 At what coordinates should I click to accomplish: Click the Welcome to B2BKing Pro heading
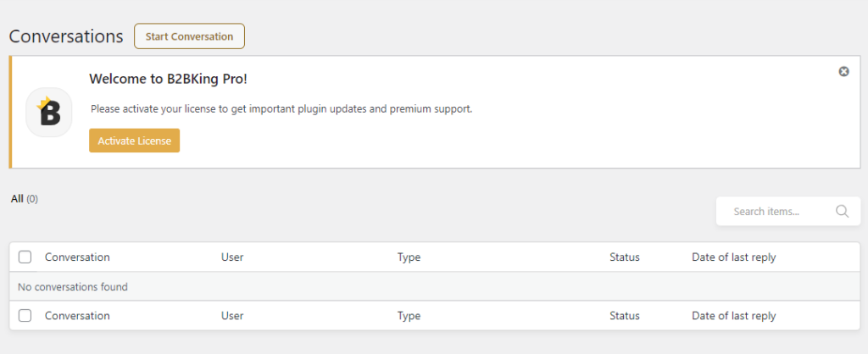click(169, 79)
